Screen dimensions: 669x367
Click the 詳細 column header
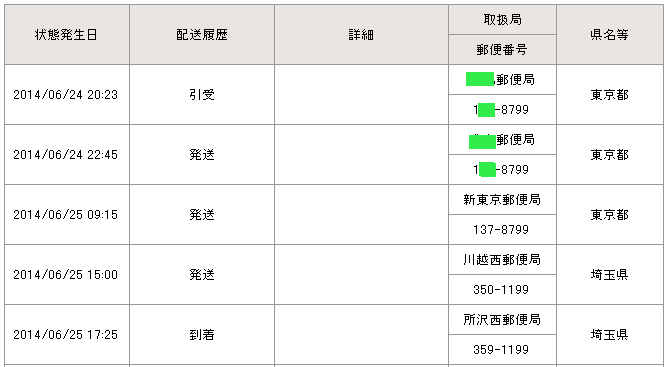[x=361, y=35]
